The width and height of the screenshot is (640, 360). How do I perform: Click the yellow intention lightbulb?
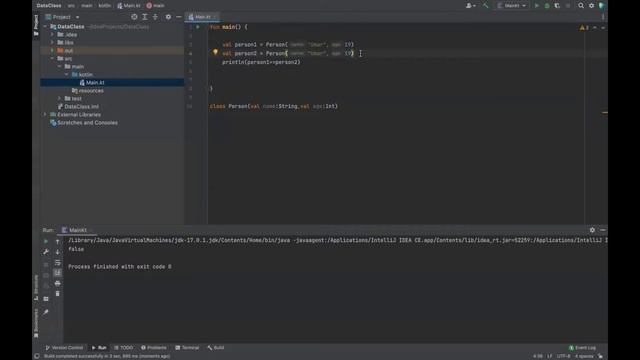(215, 52)
